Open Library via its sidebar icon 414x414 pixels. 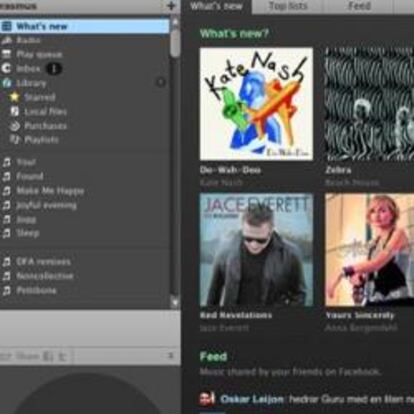pyautogui.click(x=7, y=83)
